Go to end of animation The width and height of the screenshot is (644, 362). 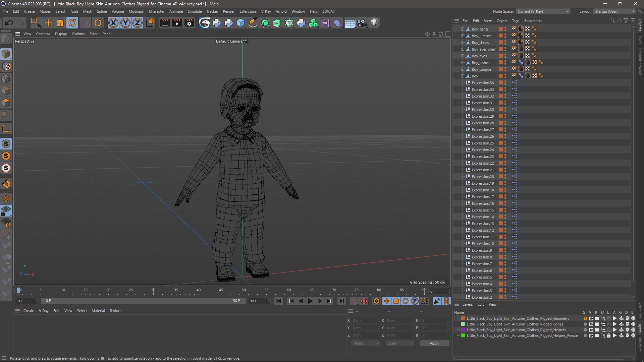(341, 301)
